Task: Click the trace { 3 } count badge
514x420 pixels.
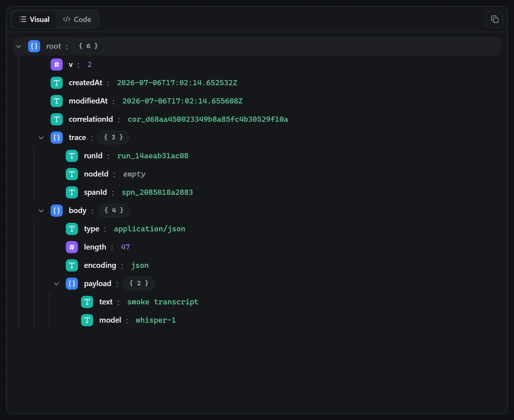Action: [x=113, y=137]
